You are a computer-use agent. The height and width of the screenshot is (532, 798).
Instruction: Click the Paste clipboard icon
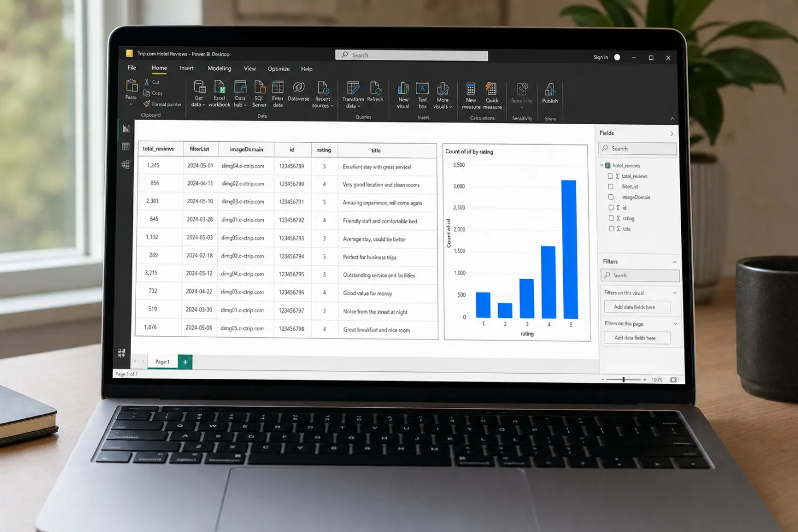[x=131, y=86]
